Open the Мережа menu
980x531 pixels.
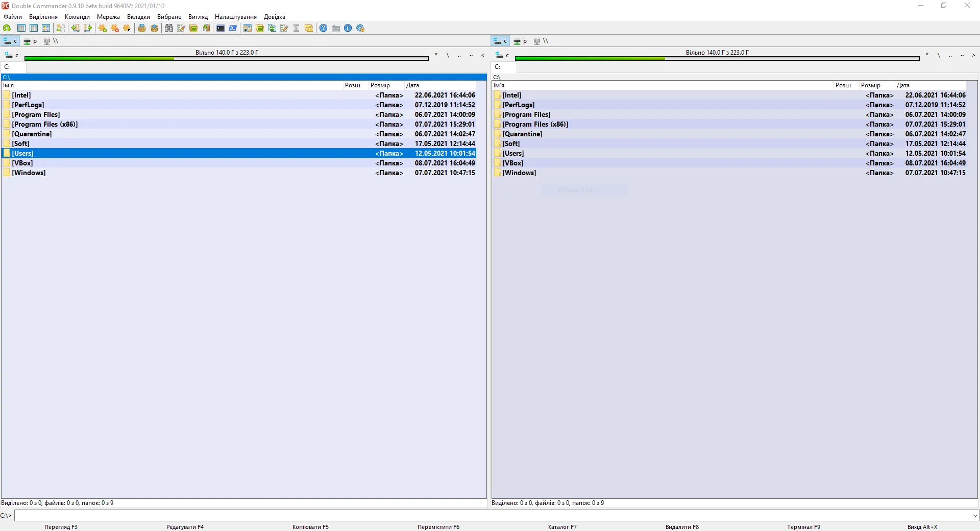pos(108,17)
